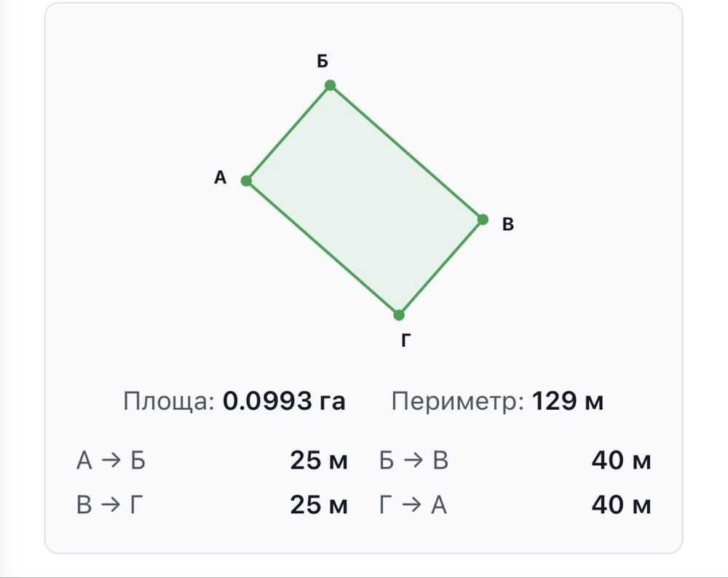Select the perimeter value 129 м

click(x=567, y=401)
